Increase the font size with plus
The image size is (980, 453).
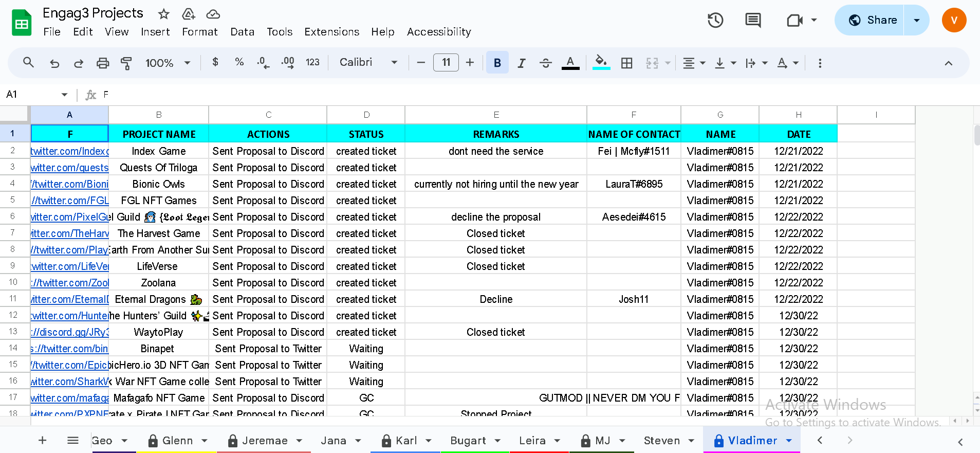(470, 63)
